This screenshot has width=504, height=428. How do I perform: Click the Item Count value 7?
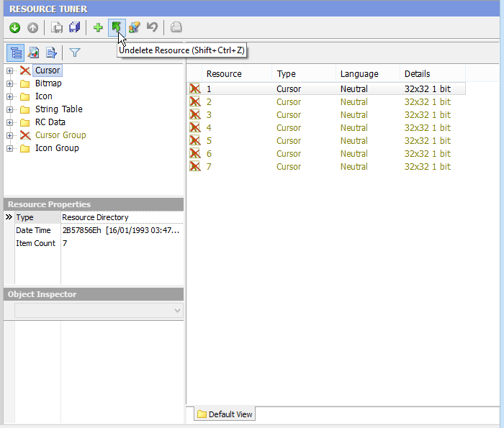(65, 243)
